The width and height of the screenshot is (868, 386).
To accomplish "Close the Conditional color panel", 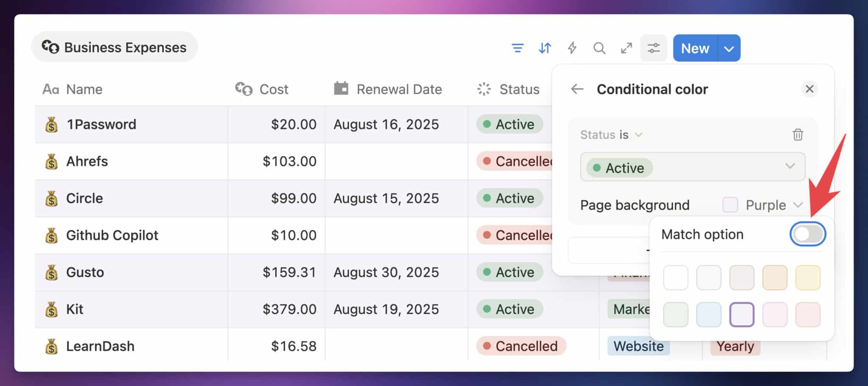I will click(810, 89).
